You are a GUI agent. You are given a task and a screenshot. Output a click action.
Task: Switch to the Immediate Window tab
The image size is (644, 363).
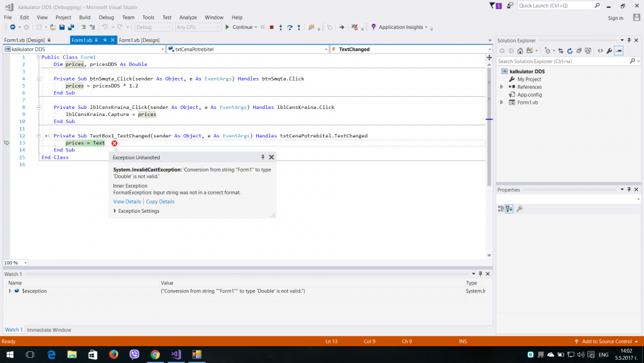[49, 329]
